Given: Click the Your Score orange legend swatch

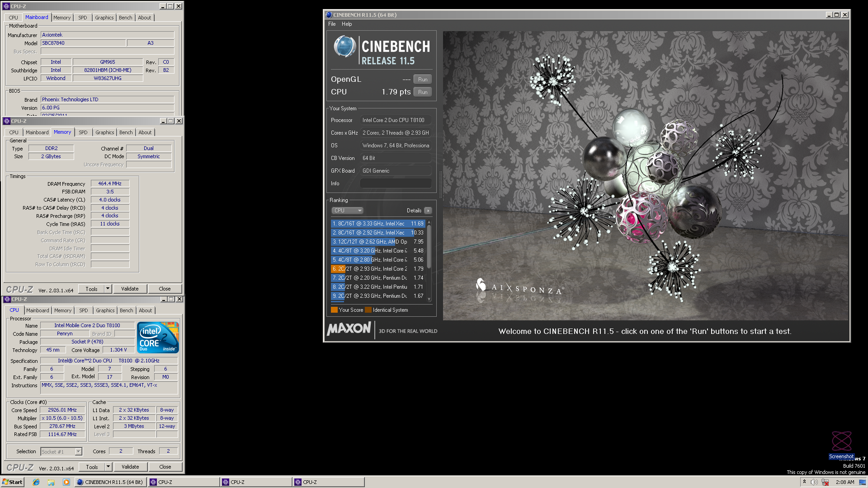Looking at the screenshot, I should pos(334,310).
